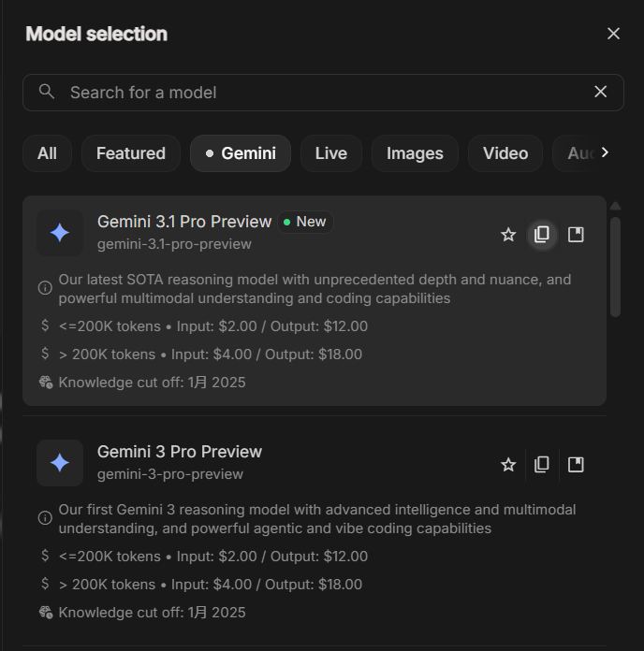The height and width of the screenshot is (651, 644).
Task: Copy the gemini-3-pro-preview model ID
Action: point(542,465)
